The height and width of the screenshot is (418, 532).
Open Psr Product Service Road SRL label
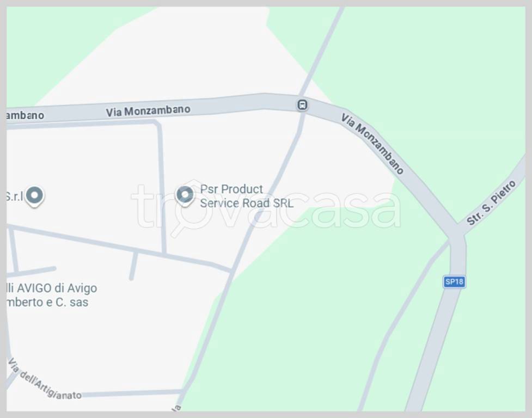click(246, 196)
